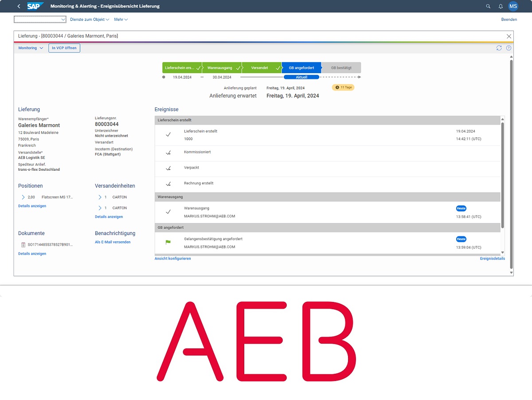
Task: Open the command field combo box
Action: coord(40,20)
